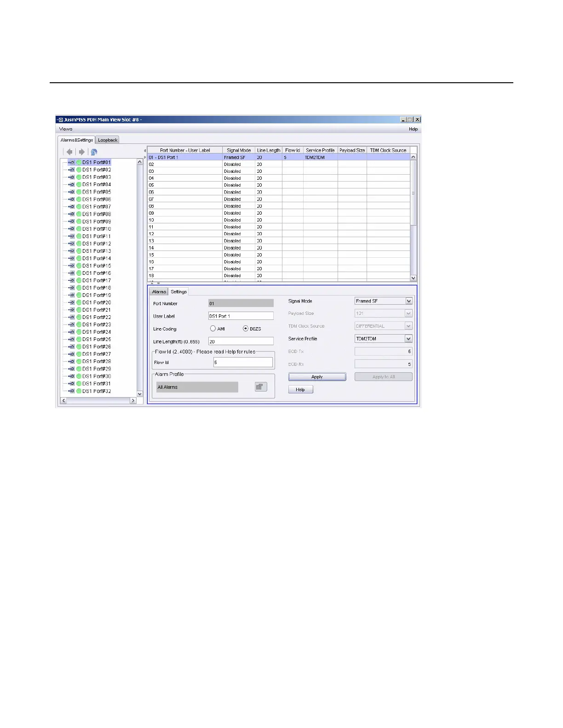Click green status icon of DS1 Port#01
The image size is (563, 728).
(79, 162)
